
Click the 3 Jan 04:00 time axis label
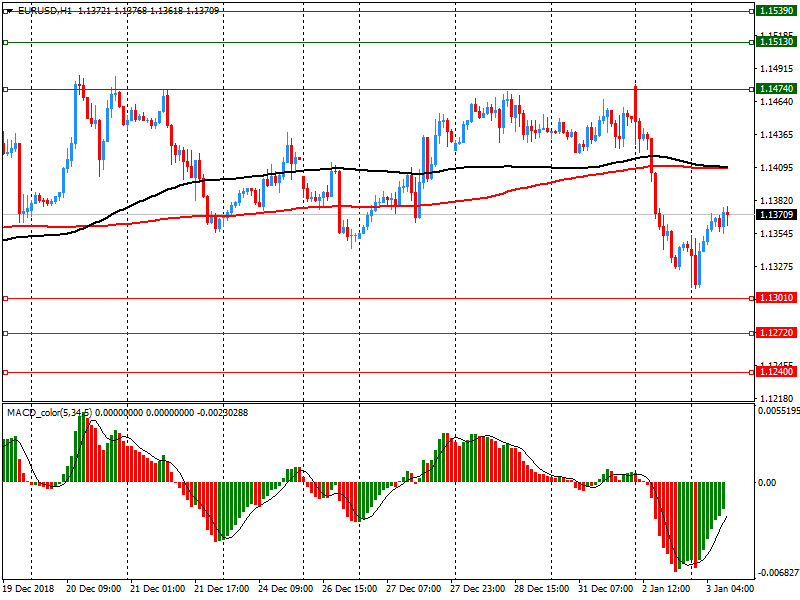pyautogui.click(x=728, y=589)
